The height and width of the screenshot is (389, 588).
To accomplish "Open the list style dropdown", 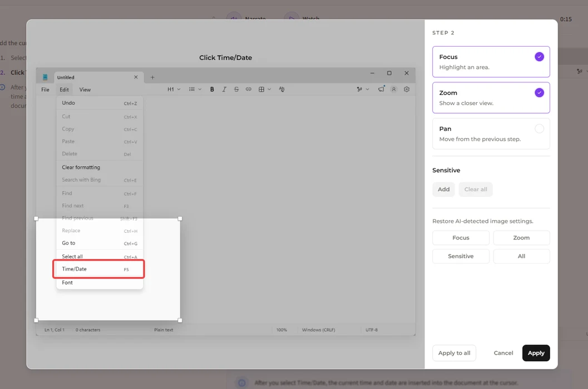I will [x=195, y=89].
